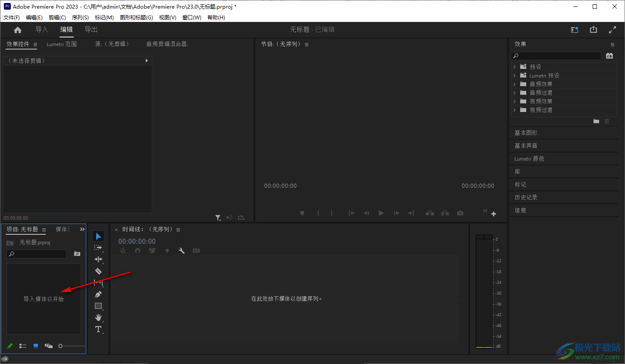Click the Effects panel trash icon
The width and height of the screenshot is (625, 364).
coord(607,121)
